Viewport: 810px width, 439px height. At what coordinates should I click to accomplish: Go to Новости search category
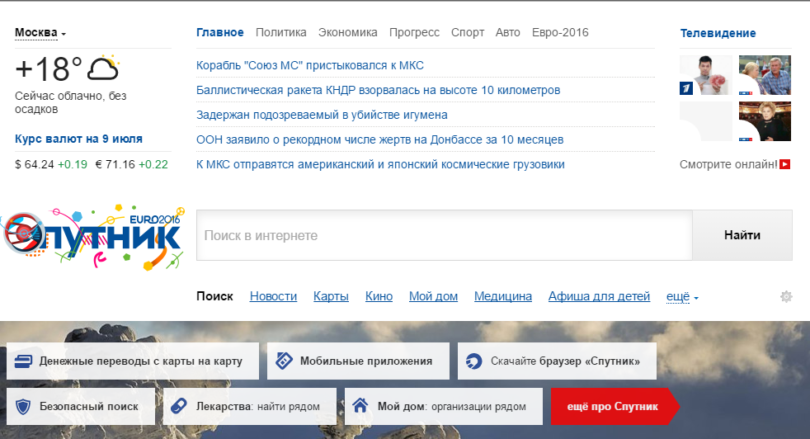[x=273, y=296]
